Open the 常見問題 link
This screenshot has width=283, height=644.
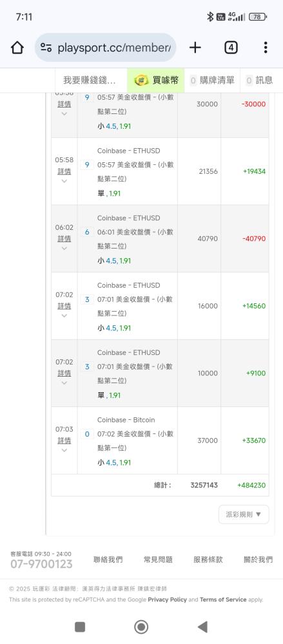pos(158,560)
